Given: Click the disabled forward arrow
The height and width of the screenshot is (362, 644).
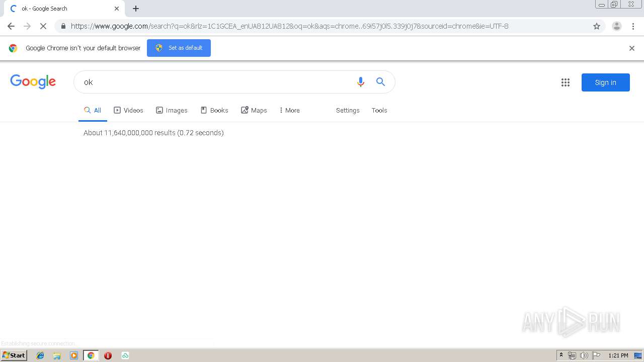Looking at the screenshot, I should click(x=27, y=26).
